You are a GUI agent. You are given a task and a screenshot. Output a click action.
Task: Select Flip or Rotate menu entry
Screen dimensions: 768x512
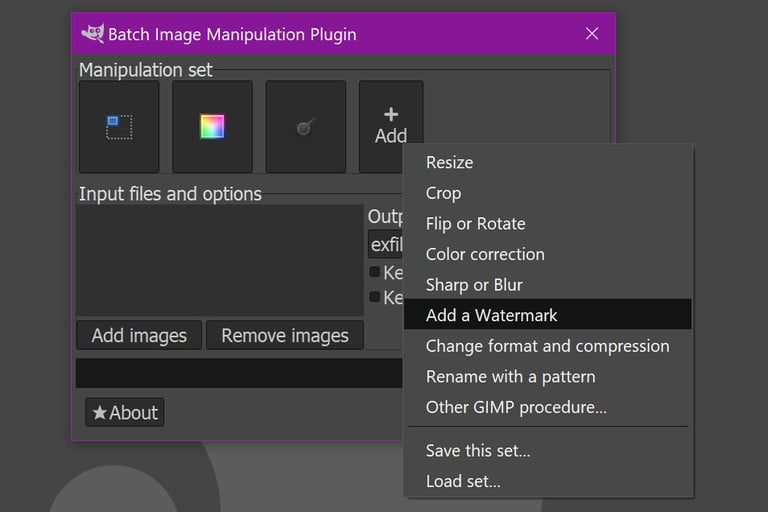pos(548,223)
